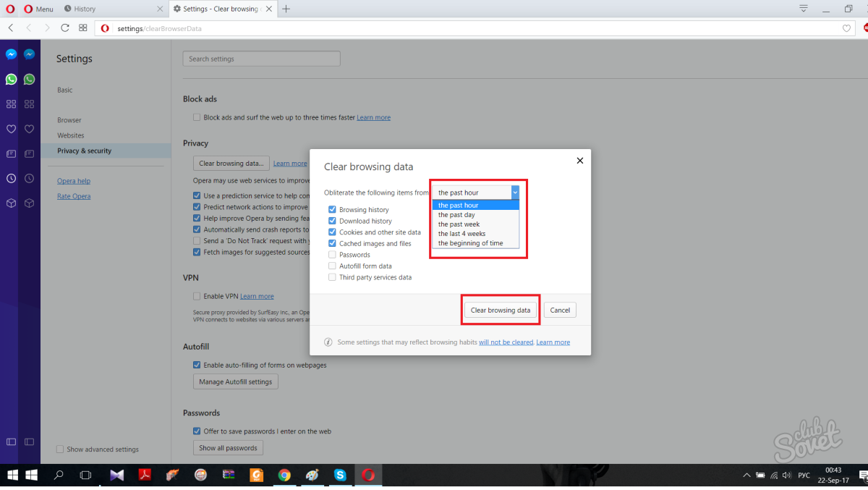Screen dimensions: 868x490
Task: Tick the Third party services data checkbox
Action: (x=333, y=277)
